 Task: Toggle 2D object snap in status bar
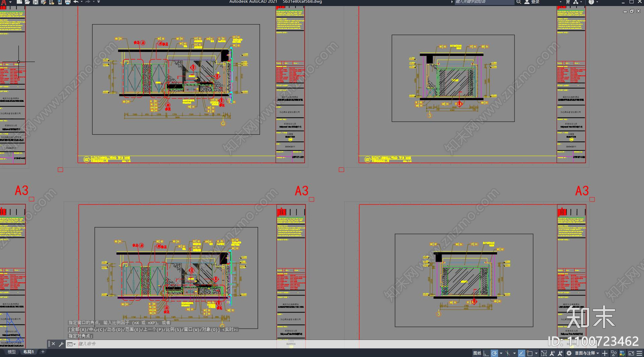[x=530, y=353]
